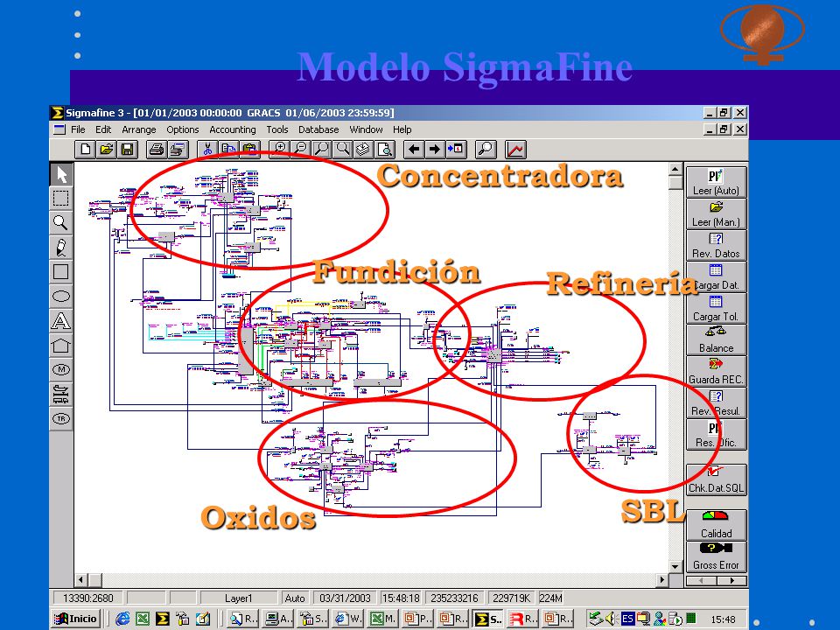Screen dimensions: 840x630
Task: Click the ES language indicator in tray
Action: [628, 619]
